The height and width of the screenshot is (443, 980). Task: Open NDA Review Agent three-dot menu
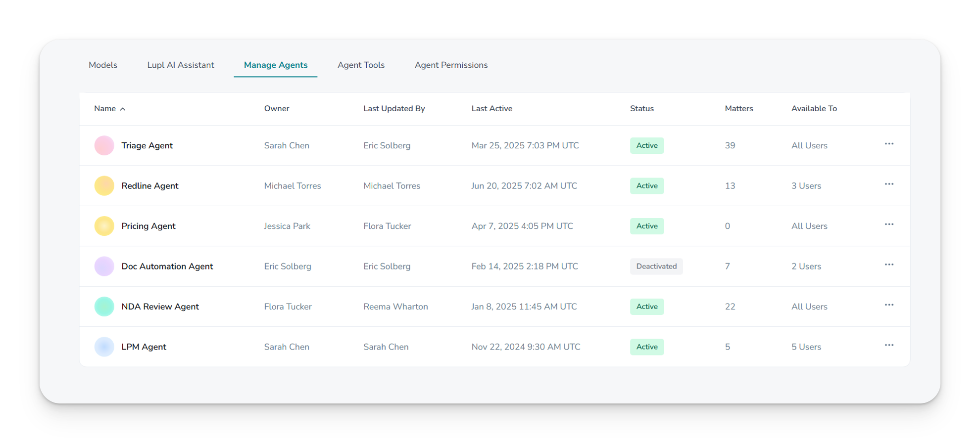tap(889, 305)
